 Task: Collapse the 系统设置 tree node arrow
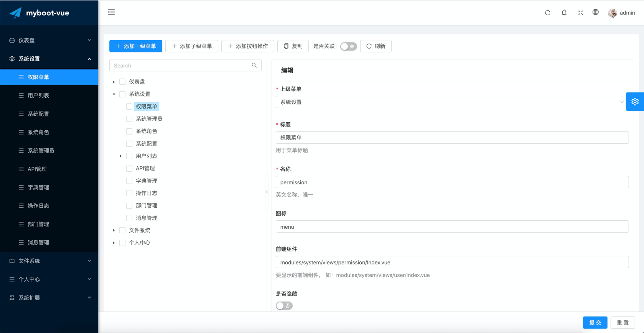(114, 94)
